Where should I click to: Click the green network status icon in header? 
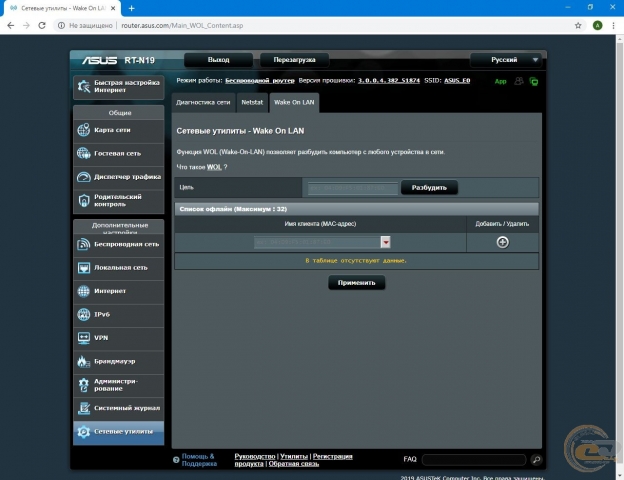tap(534, 82)
